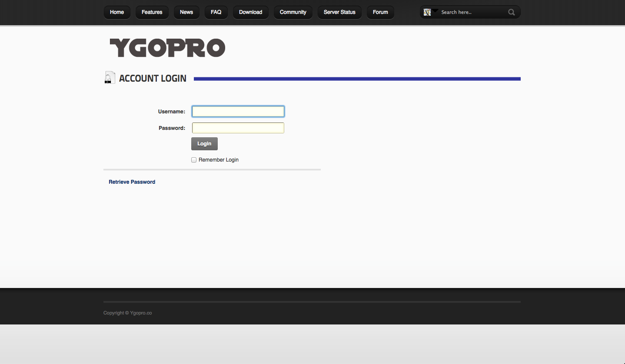Click into the Password field
Image resolution: width=625 pixels, height=364 pixels.
tap(238, 128)
